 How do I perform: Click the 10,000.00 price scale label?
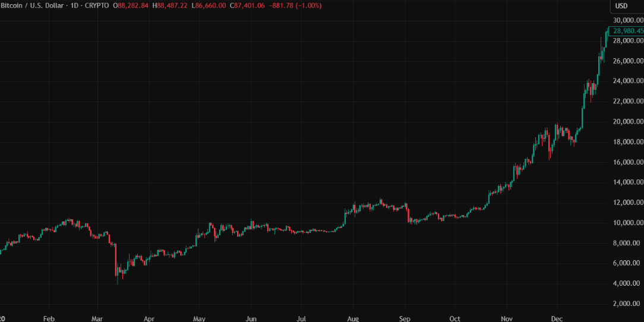[627, 223]
